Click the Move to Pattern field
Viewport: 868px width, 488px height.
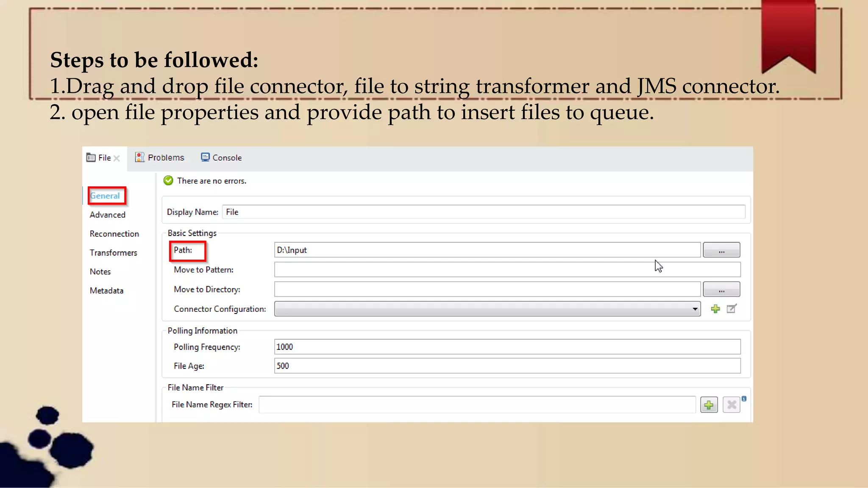point(507,269)
